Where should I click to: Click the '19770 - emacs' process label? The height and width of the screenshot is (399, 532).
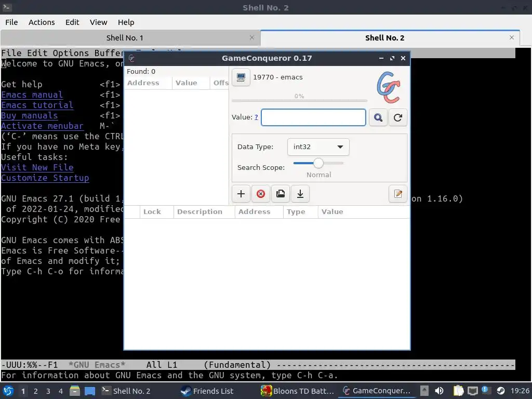click(x=277, y=77)
